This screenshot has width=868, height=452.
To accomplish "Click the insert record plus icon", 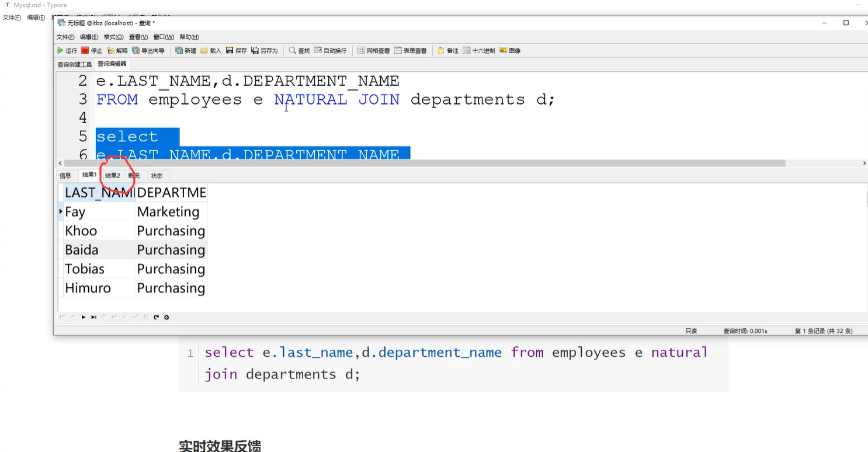I will pos(104,317).
